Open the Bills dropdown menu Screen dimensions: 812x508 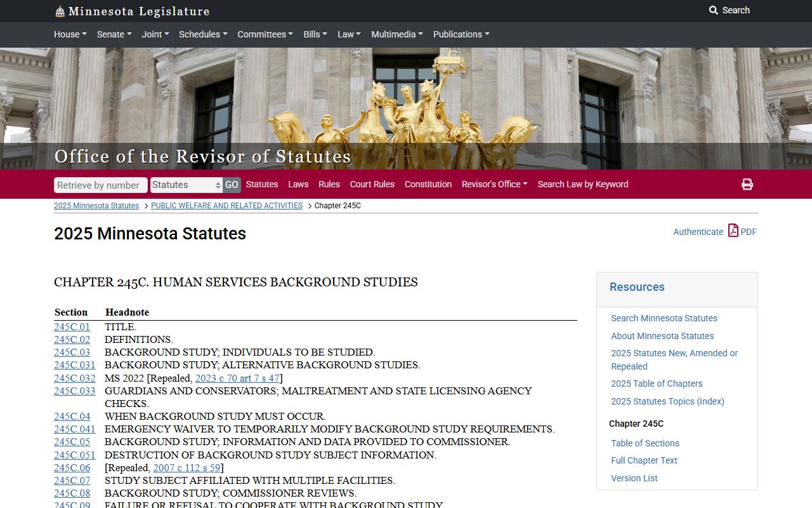(x=315, y=34)
